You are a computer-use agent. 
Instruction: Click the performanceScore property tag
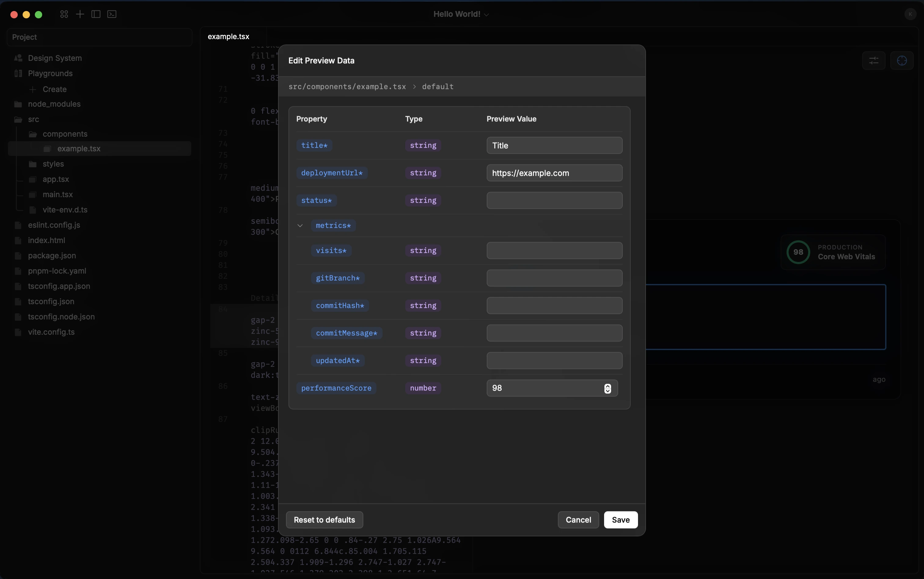[336, 388]
